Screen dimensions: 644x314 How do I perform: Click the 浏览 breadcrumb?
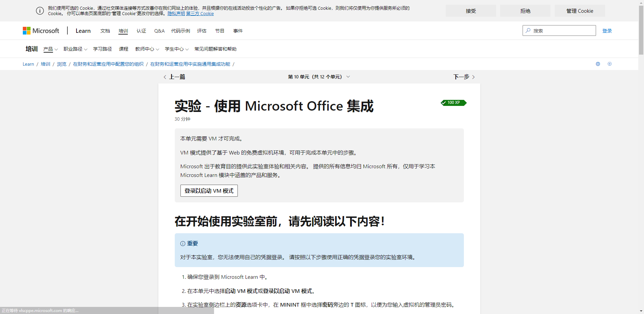(x=61, y=64)
